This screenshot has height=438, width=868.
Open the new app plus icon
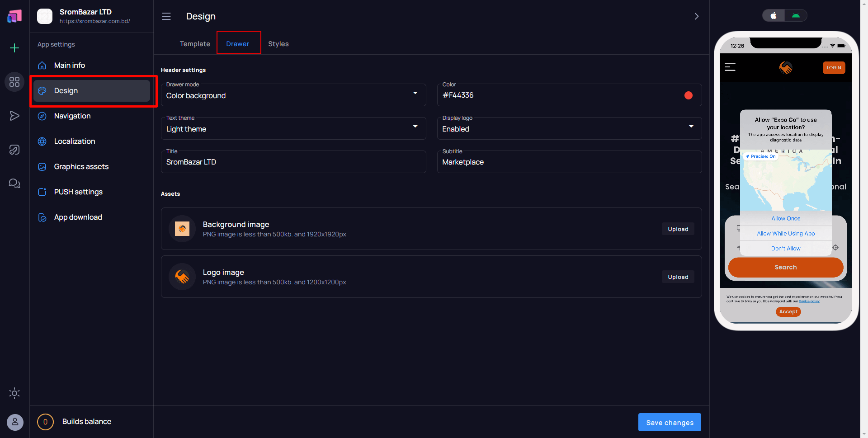tap(14, 47)
